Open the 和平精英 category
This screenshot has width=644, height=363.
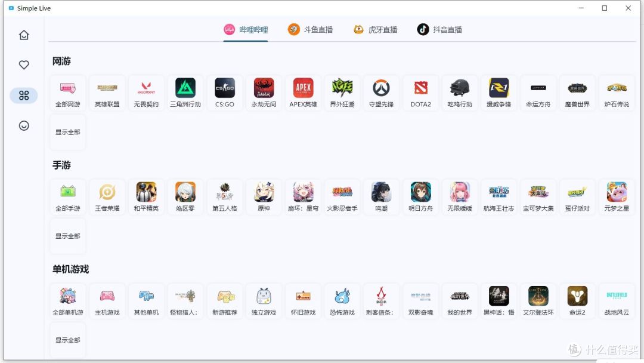[x=146, y=197]
